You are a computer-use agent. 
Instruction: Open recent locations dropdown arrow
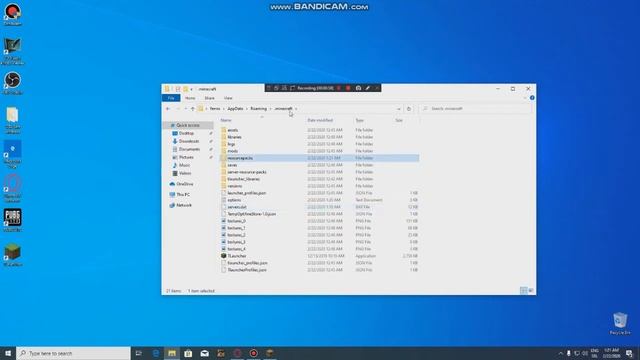coord(185,109)
